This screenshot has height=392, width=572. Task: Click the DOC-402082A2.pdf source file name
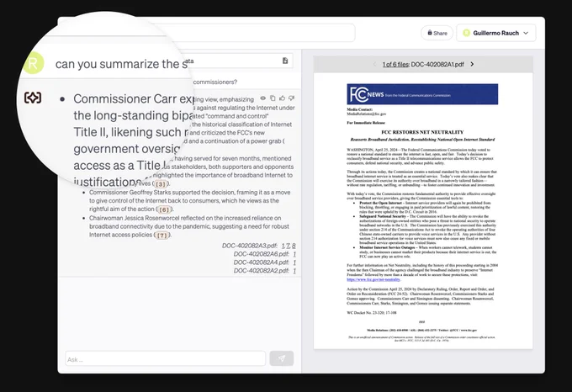point(262,271)
